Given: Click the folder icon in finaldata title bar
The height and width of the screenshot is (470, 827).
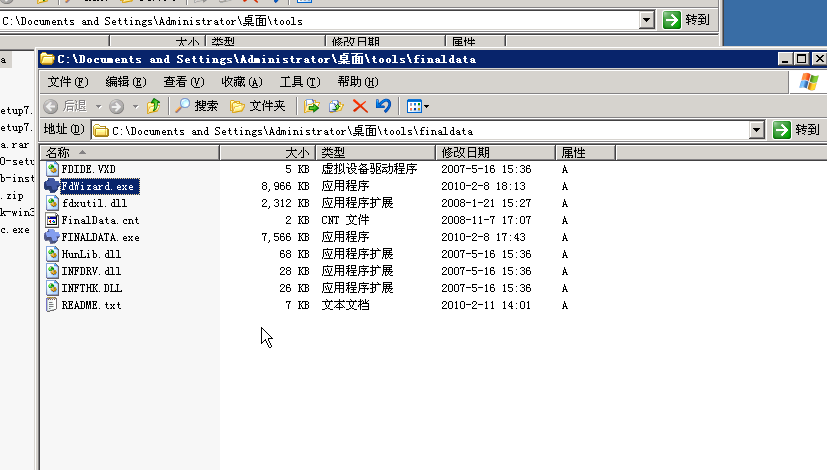Looking at the screenshot, I should point(47,59).
